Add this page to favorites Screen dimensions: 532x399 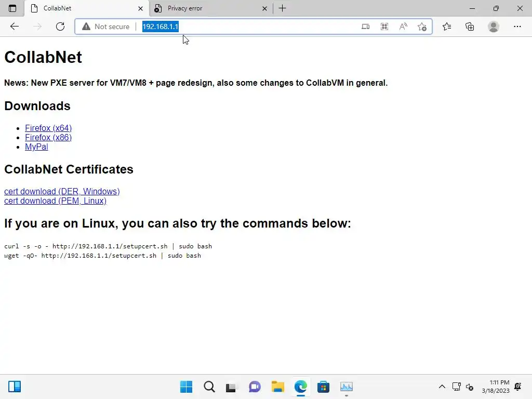click(422, 26)
